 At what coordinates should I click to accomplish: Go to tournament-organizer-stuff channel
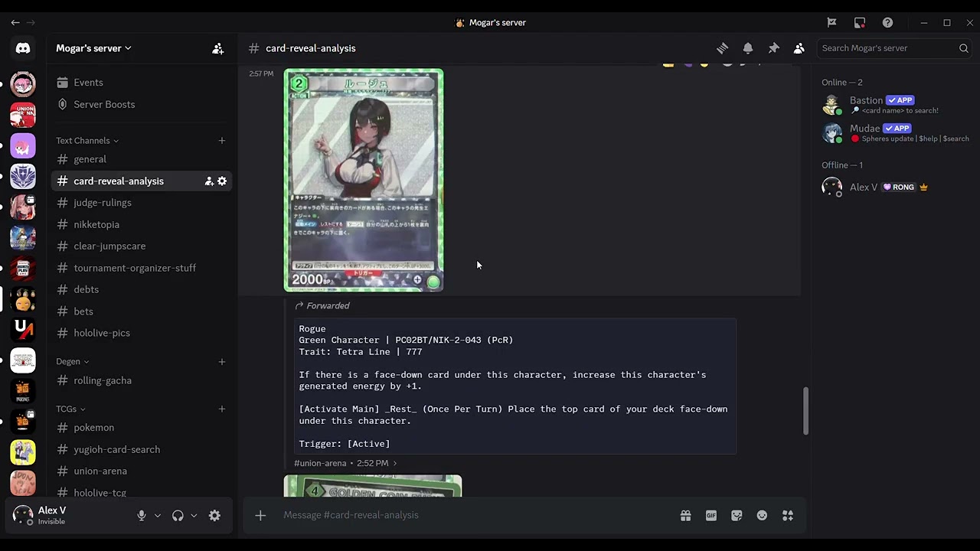(142, 268)
